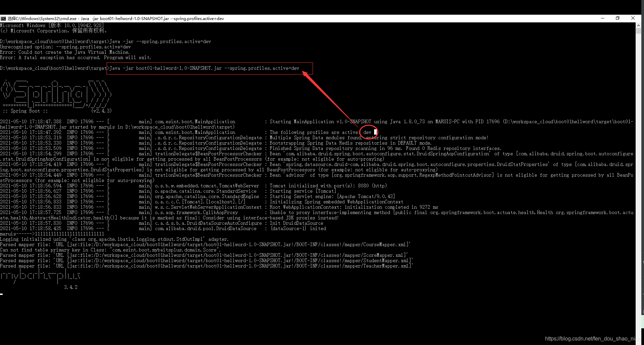The width and height of the screenshot is (644, 345).
Task: Click 'com.alibaba.druid.pool.DruidDataSource' logger name
Action: pos(205,229)
